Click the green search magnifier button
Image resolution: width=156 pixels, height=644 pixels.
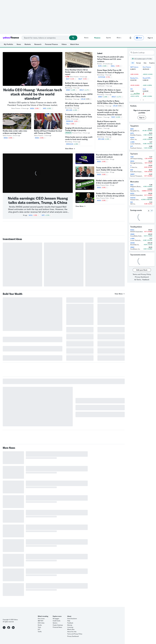point(73,38)
